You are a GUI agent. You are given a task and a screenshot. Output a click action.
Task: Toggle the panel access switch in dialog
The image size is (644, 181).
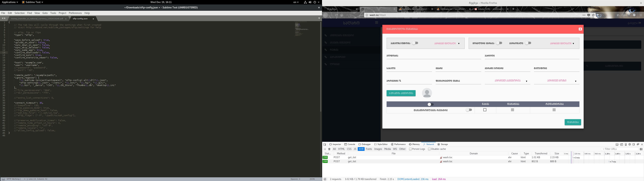[415, 43]
